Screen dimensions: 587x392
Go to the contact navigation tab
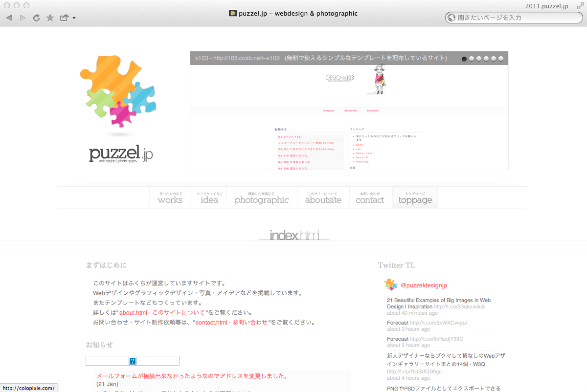point(370,197)
